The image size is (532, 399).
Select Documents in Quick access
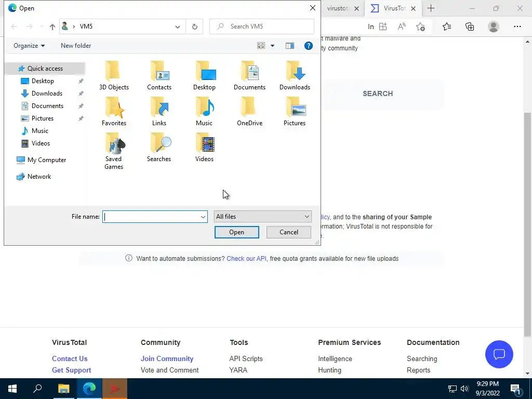tap(47, 106)
